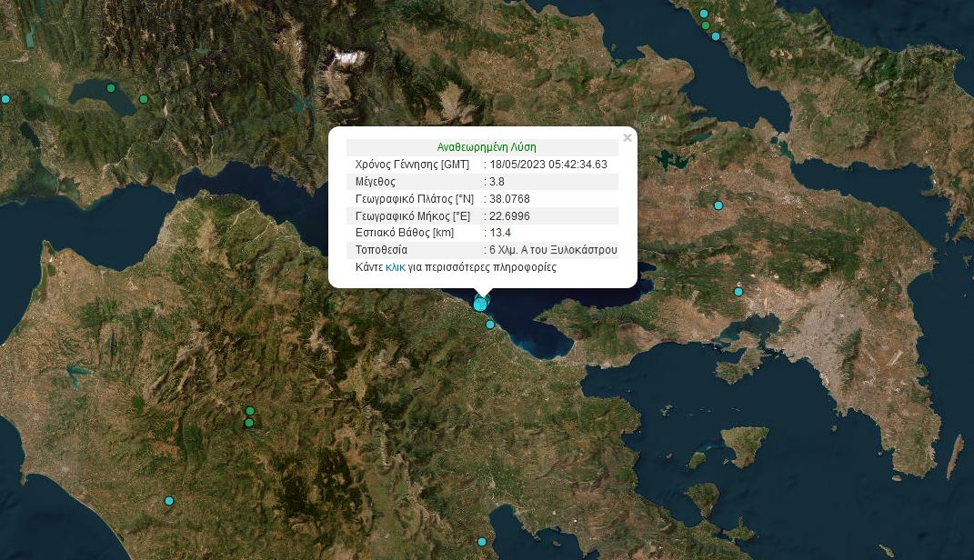Image resolution: width=974 pixels, height=560 pixels.
Task: Select the cyan marker inland, right of the popup
Action: pos(718,205)
